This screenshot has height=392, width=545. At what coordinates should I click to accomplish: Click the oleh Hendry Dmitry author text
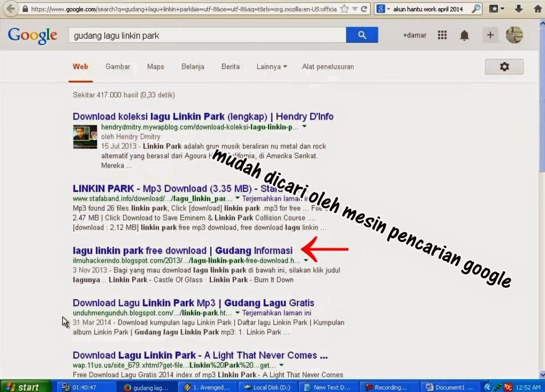coord(131,137)
